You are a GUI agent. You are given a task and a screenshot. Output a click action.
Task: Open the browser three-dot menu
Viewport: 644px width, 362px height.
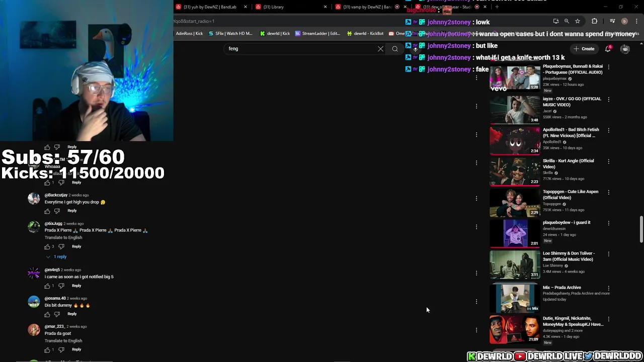(x=636, y=21)
